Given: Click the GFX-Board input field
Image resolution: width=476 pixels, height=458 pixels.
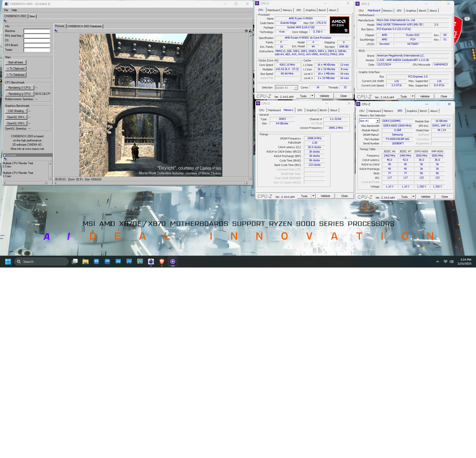Looking at the screenshot, I should pyautogui.click(x=37, y=45).
